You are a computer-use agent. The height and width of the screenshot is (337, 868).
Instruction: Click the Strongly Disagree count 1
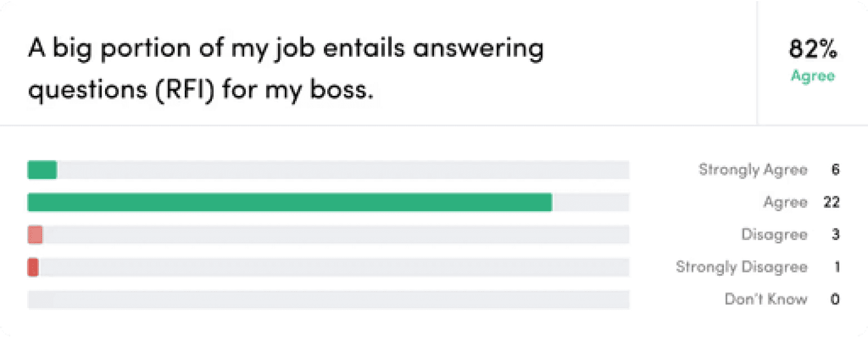837,267
